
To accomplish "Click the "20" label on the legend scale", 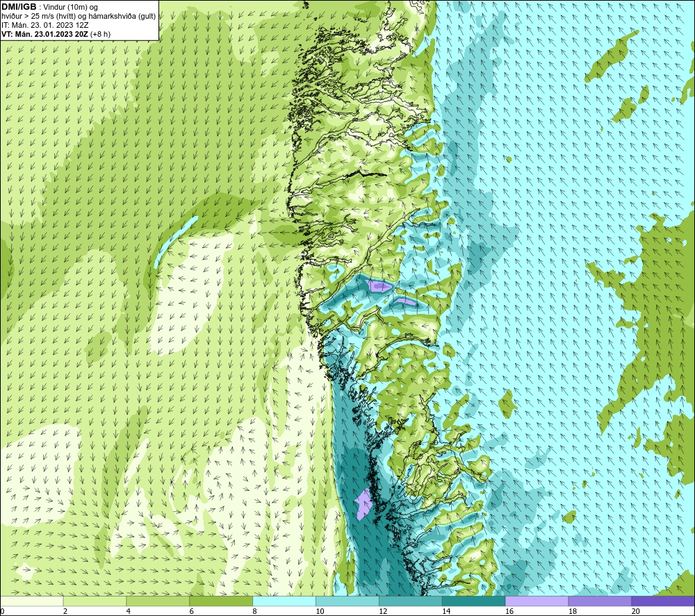I will [x=636, y=612].
